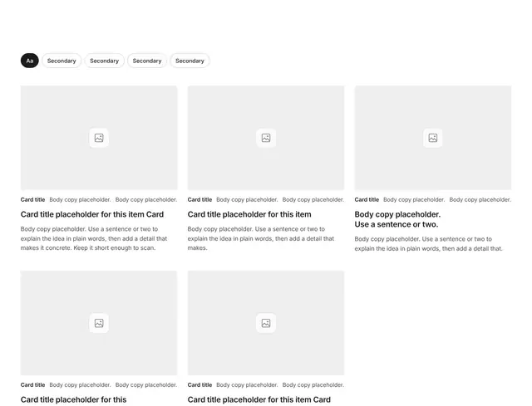
Task: Open image thumbnail of 'Keep it short enough to scan' card
Action: tap(99, 138)
